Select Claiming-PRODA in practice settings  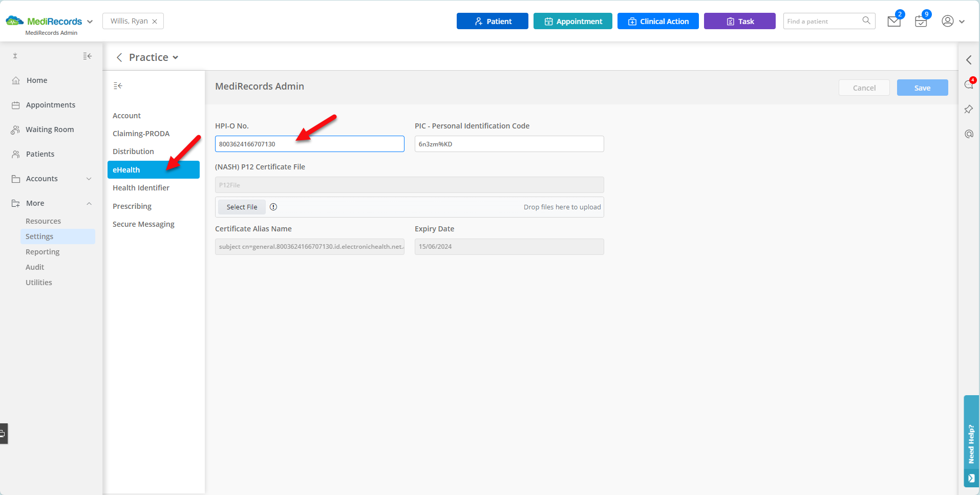tap(141, 134)
